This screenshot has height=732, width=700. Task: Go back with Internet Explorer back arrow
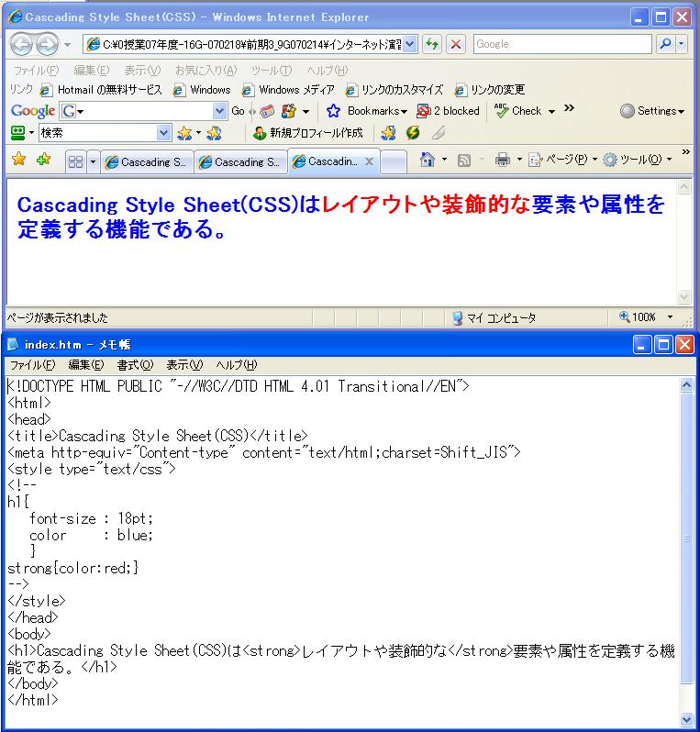(21, 45)
